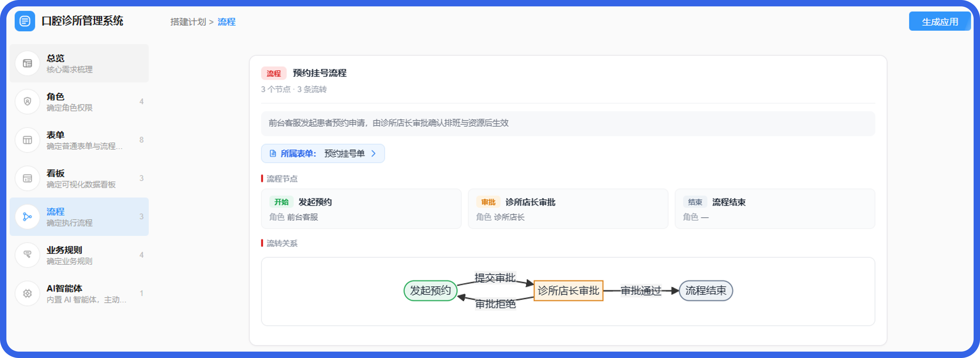
Task: Select the 流程结束 node card
Action: coord(775,209)
